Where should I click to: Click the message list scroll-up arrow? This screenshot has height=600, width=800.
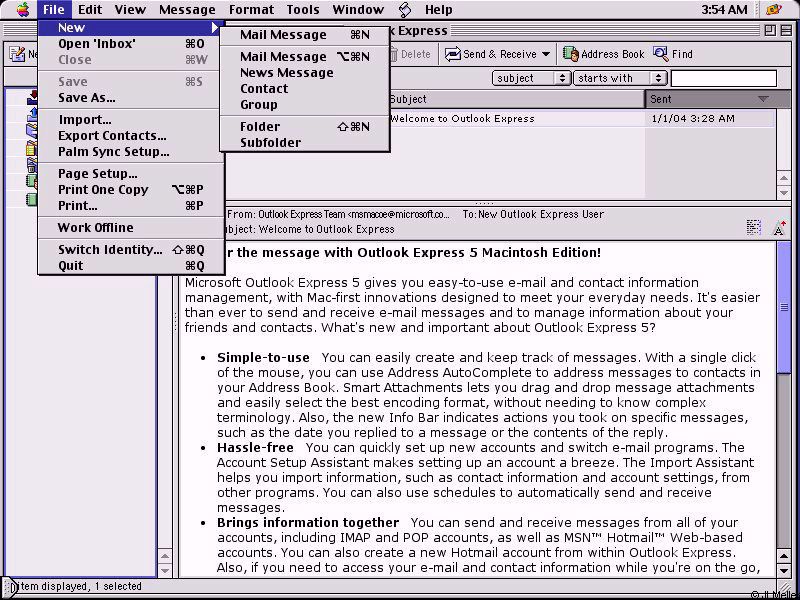(784, 178)
